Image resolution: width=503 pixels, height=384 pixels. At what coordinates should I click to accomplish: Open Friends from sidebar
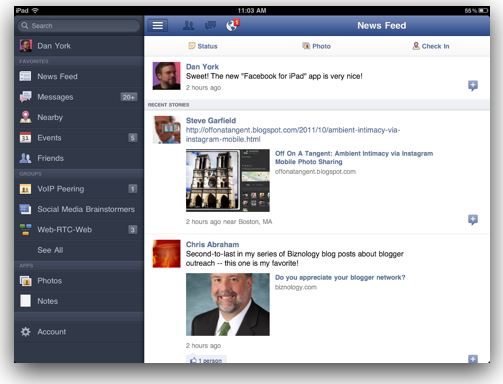pyautogui.click(x=79, y=158)
